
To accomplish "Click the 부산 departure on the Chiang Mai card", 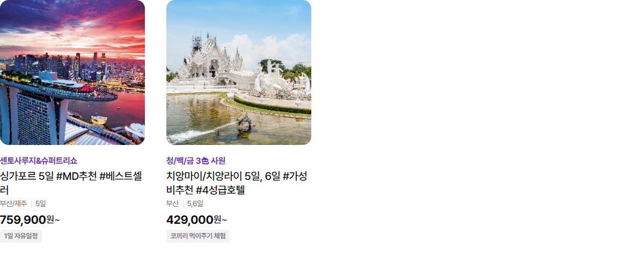I will click(172, 204).
